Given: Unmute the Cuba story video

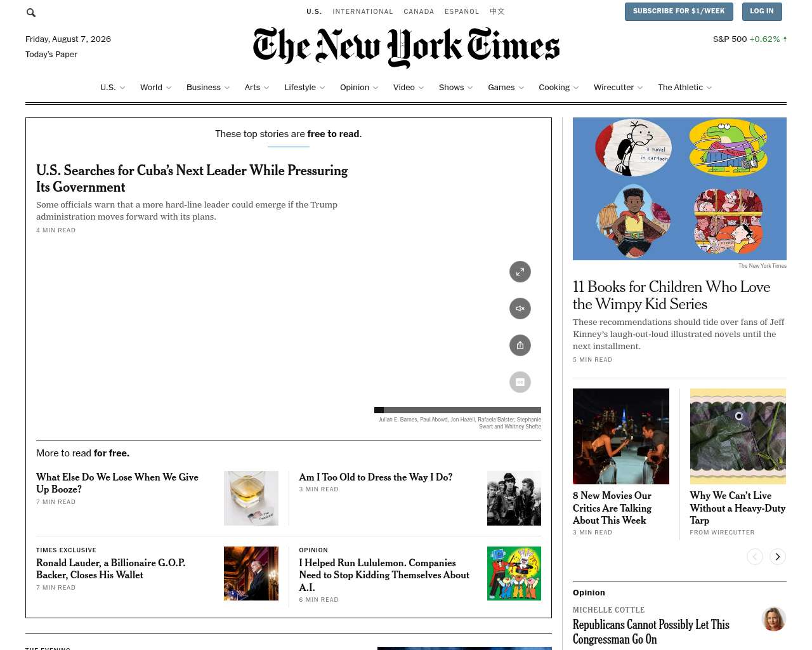Looking at the screenshot, I should 520,308.
